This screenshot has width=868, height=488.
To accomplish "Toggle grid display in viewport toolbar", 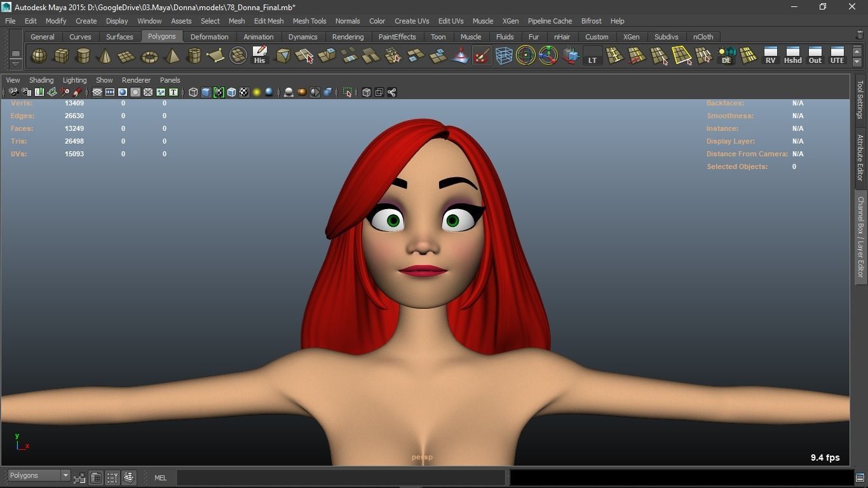I will click(97, 93).
